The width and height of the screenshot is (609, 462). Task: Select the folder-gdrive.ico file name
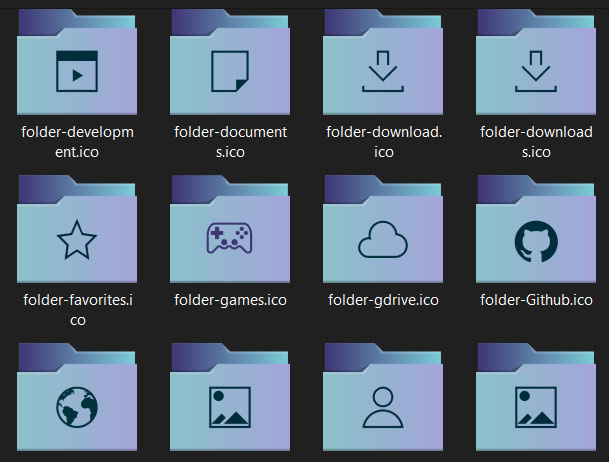coord(383,300)
